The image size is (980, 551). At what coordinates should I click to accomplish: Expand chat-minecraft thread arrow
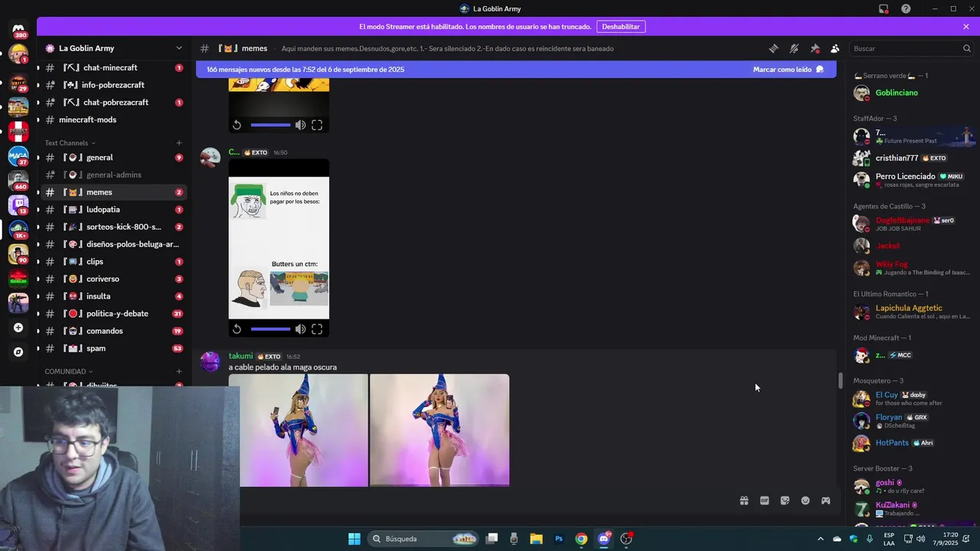click(x=38, y=67)
